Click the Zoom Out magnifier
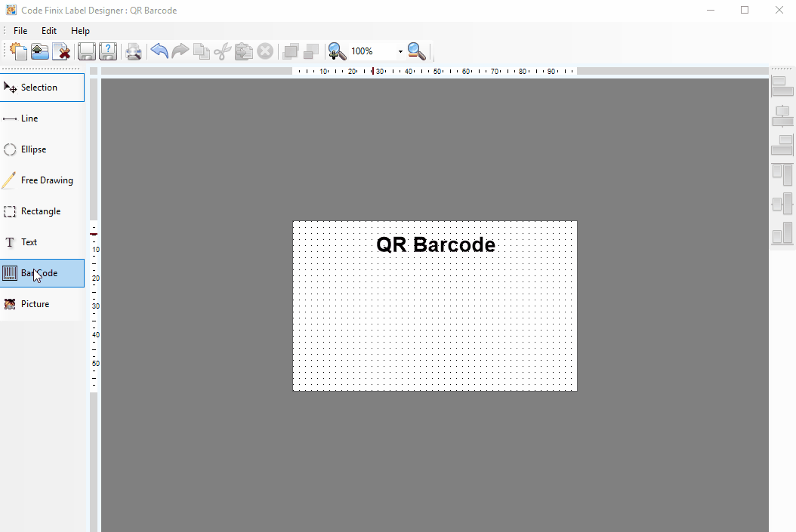 416,51
